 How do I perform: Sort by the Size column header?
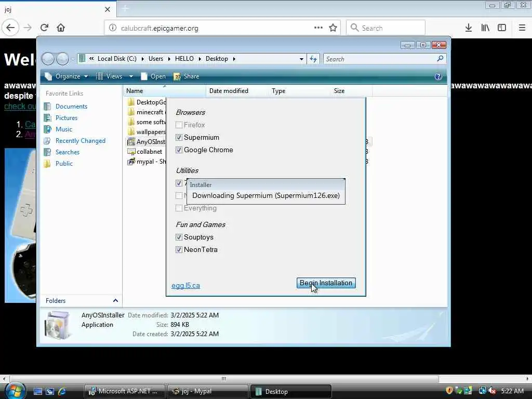[351, 91]
